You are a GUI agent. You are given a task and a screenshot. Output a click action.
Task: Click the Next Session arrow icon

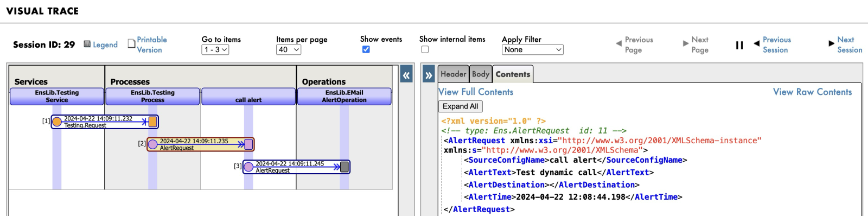tap(831, 43)
